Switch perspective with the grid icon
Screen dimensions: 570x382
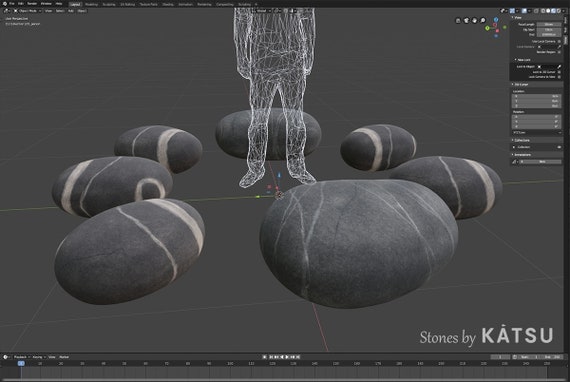(458, 20)
